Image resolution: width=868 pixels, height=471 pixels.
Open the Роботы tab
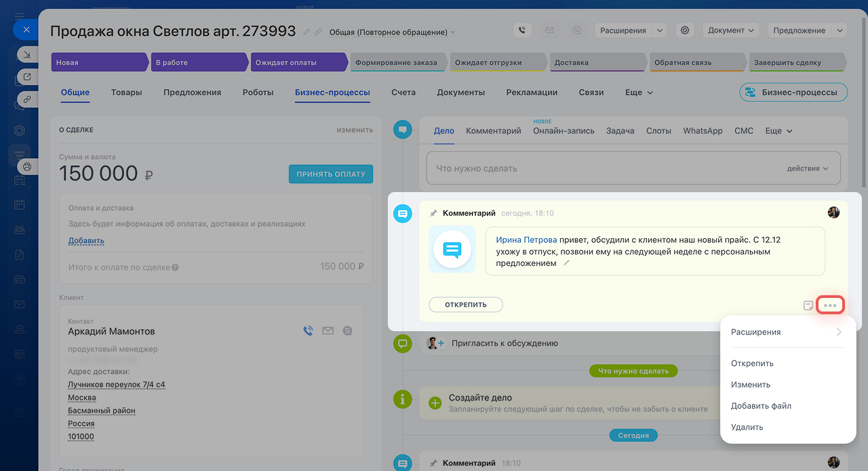(x=258, y=92)
